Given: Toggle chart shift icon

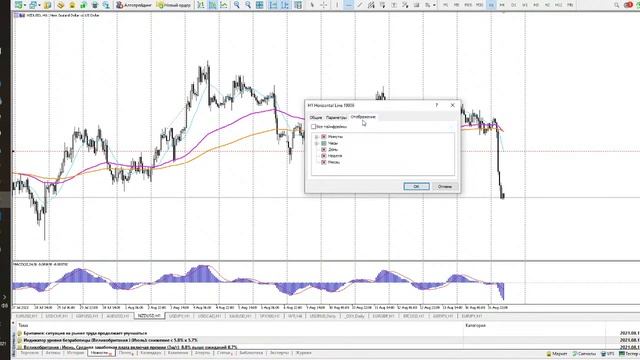Looking at the screenshot, I should 285,5.
